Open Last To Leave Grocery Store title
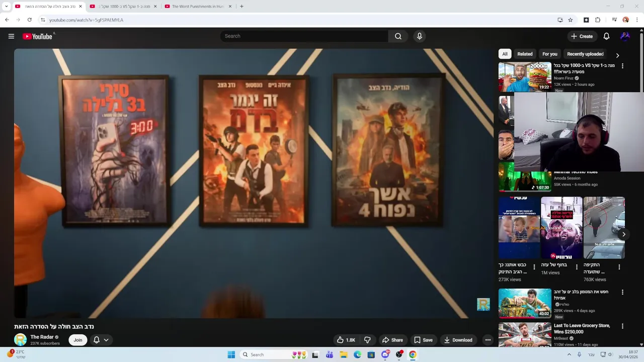The width and height of the screenshot is (644, 362). tap(582, 328)
